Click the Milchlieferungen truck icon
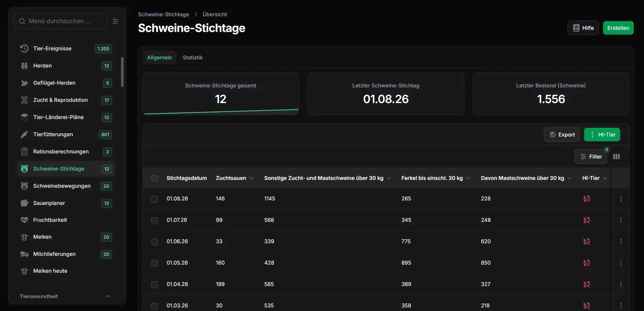Viewport: 644px width, 311px height. 24,254
